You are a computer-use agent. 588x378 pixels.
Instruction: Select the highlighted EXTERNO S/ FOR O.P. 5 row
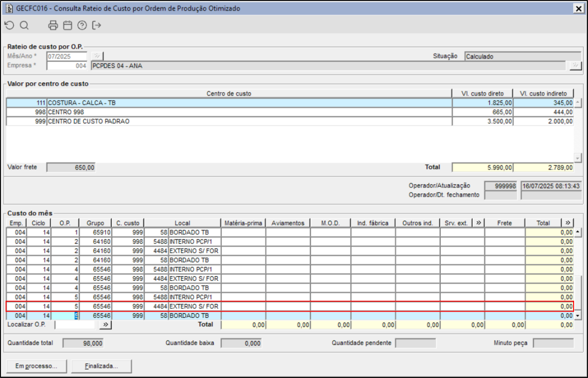(x=289, y=307)
